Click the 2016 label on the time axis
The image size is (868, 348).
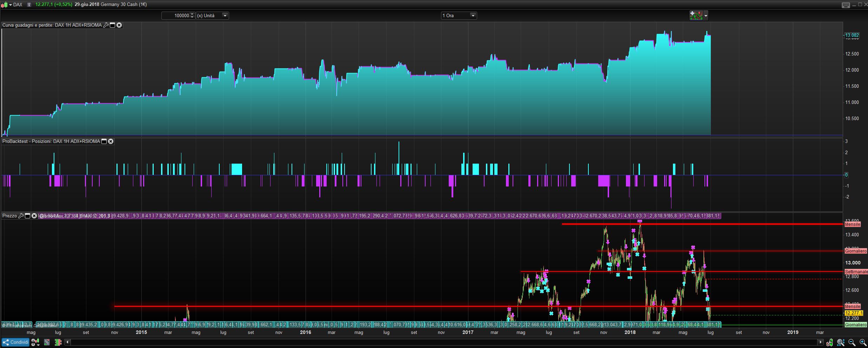pos(306,332)
